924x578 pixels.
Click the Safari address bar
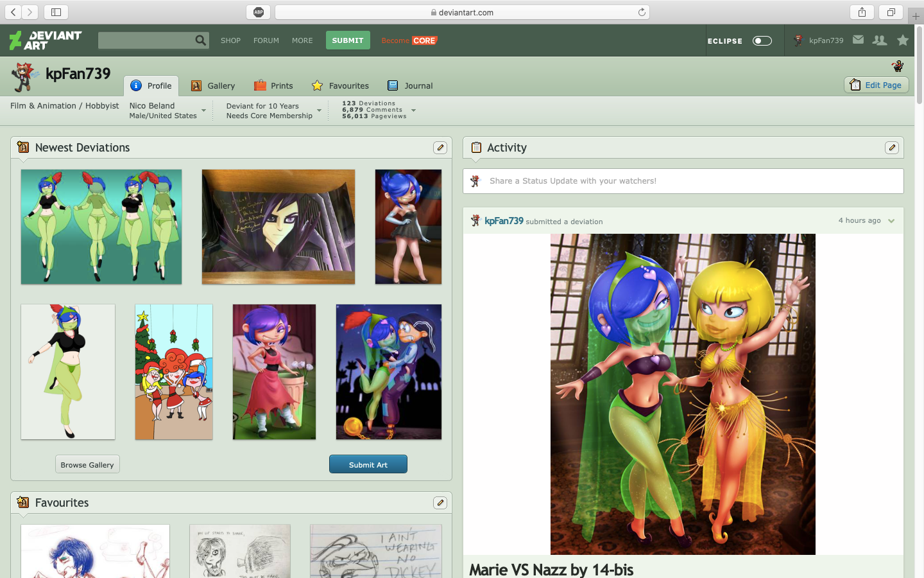pyautogui.click(x=462, y=12)
